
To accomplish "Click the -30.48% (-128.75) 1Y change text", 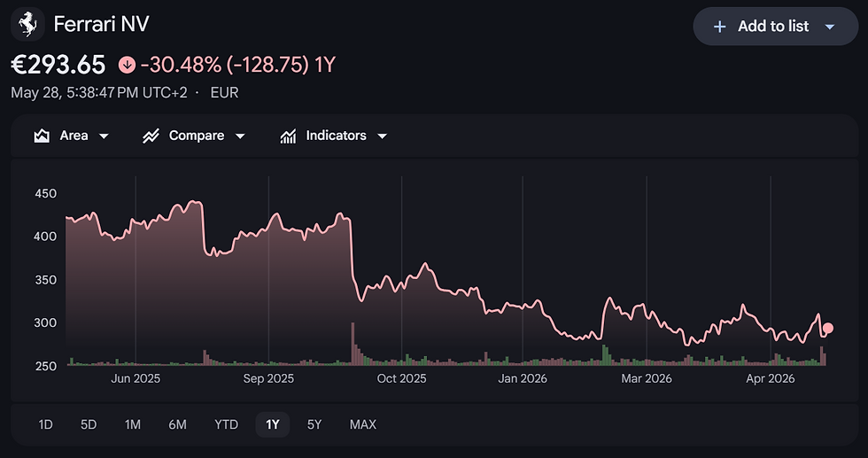I will (x=238, y=66).
